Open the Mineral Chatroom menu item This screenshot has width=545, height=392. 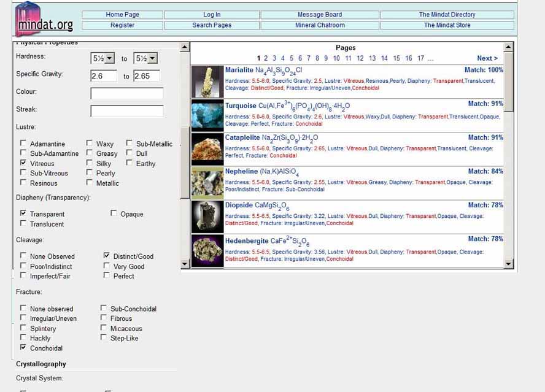(319, 25)
